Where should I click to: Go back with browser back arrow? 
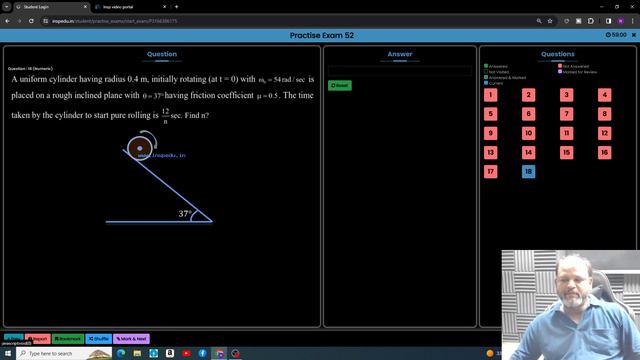click(x=7, y=21)
